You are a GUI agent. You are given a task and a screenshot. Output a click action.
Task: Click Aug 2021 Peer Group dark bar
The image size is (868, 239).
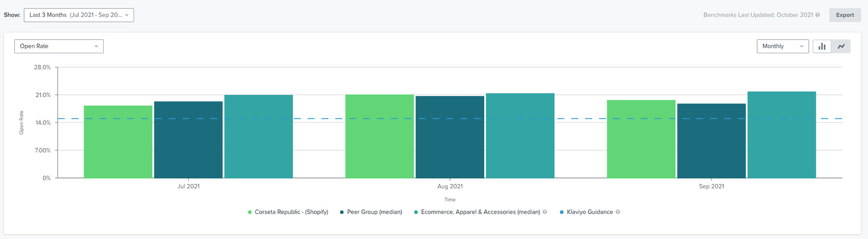(x=450, y=138)
